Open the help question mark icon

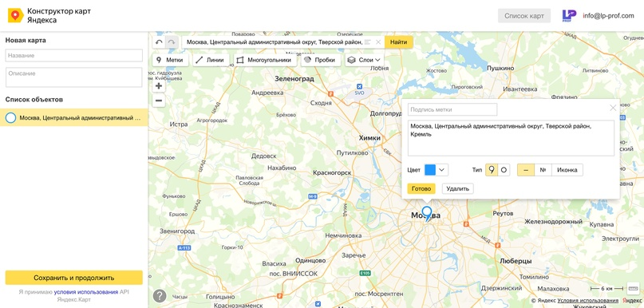160,296
